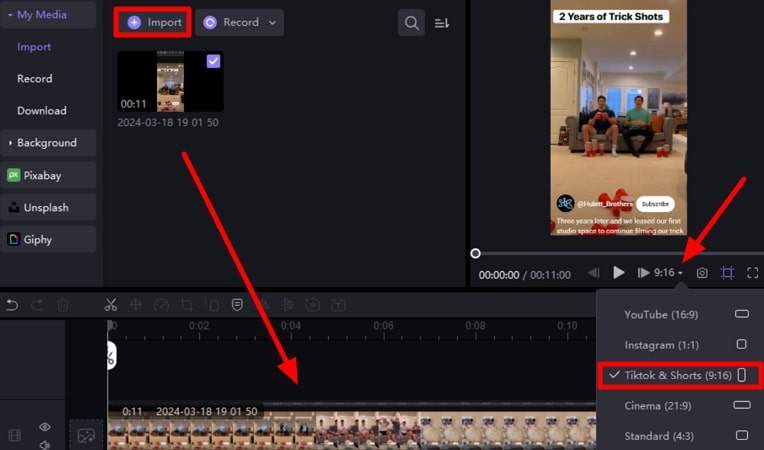Click the Undo arrow in timeline toolbar

12,305
